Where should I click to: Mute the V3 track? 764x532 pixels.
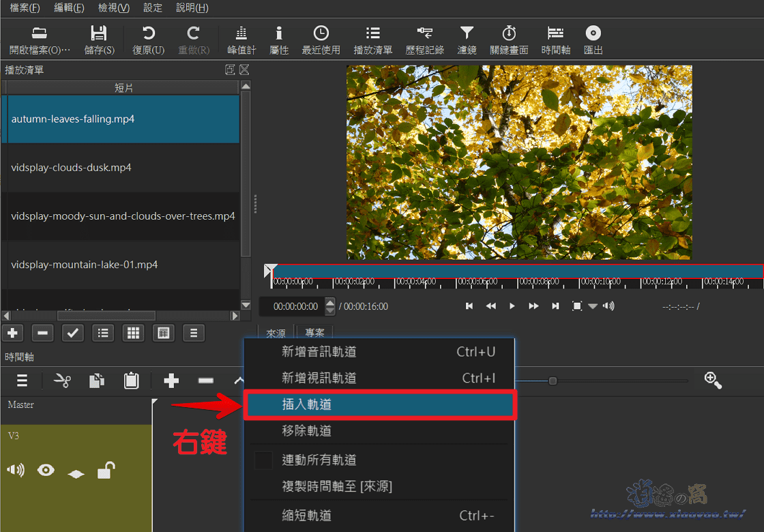click(16, 470)
